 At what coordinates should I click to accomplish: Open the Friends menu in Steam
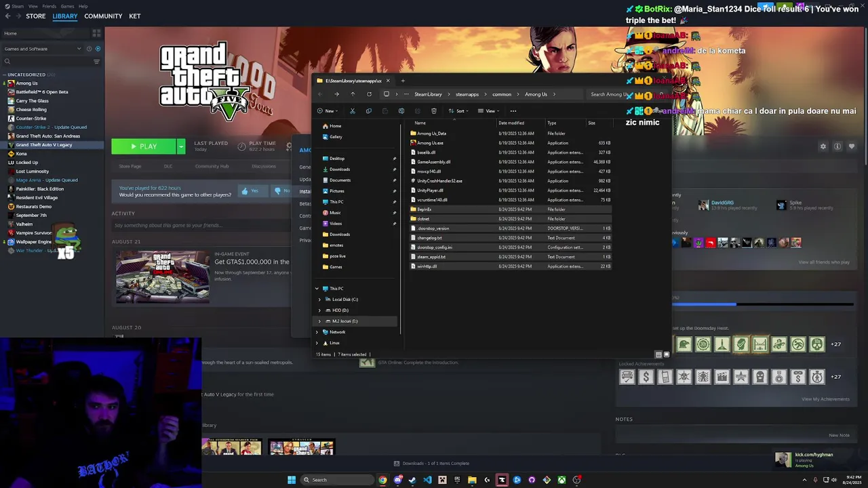pyautogui.click(x=49, y=6)
